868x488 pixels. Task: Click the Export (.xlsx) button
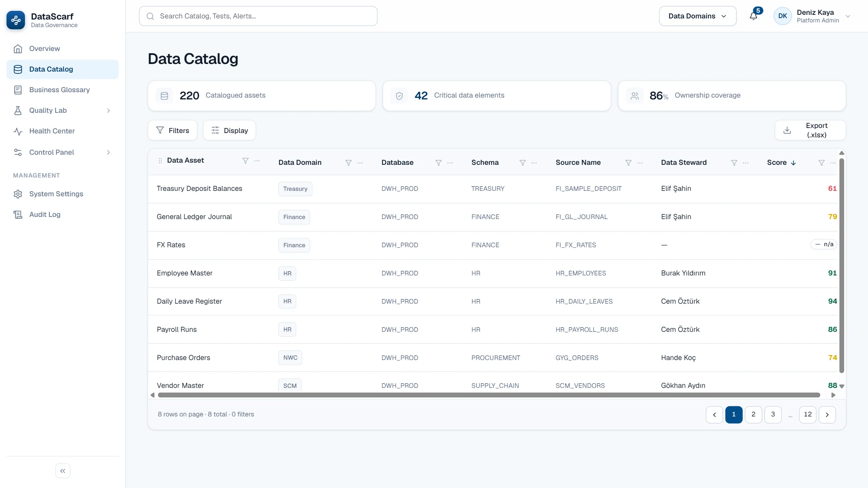(810, 130)
